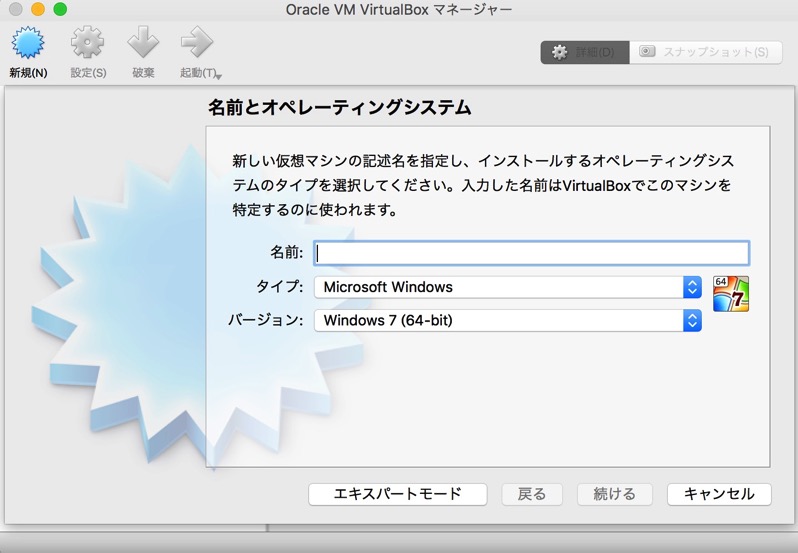Click the エキスパートモード button
Screen dimensions: 798x553
[397, 494]
